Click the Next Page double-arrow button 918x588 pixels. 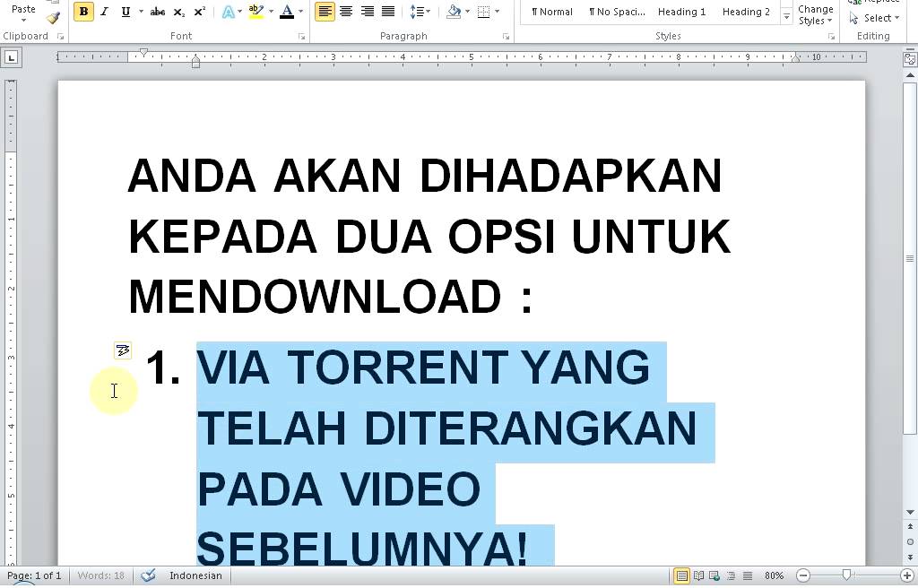pos(910,557)
